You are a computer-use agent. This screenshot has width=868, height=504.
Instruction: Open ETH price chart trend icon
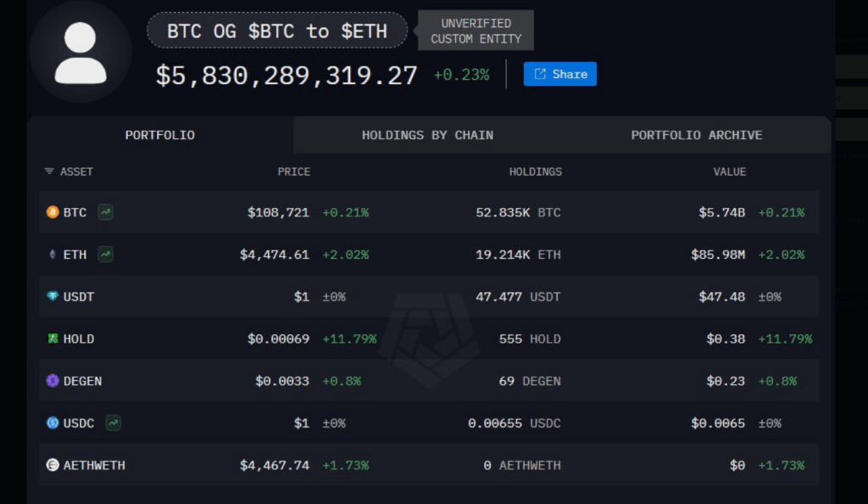click(105, 255)
